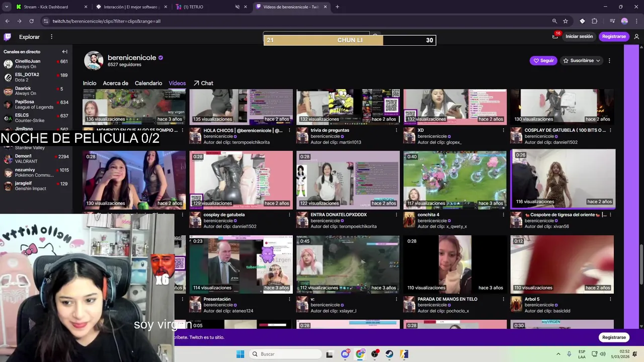Open options for clip 'trivia de preguntas'
The height and width of the screenshot is (362, 644).
click(x=396, y=130)
